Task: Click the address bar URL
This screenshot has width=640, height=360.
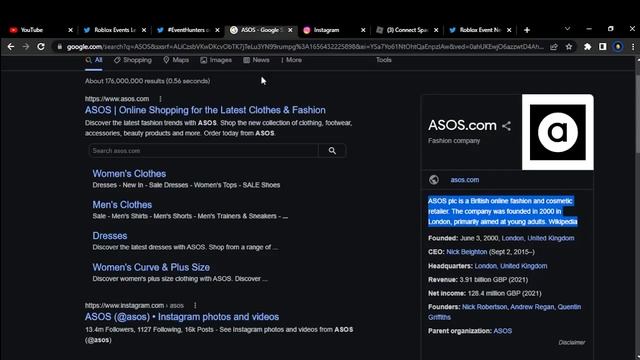Action: point(305,47)
